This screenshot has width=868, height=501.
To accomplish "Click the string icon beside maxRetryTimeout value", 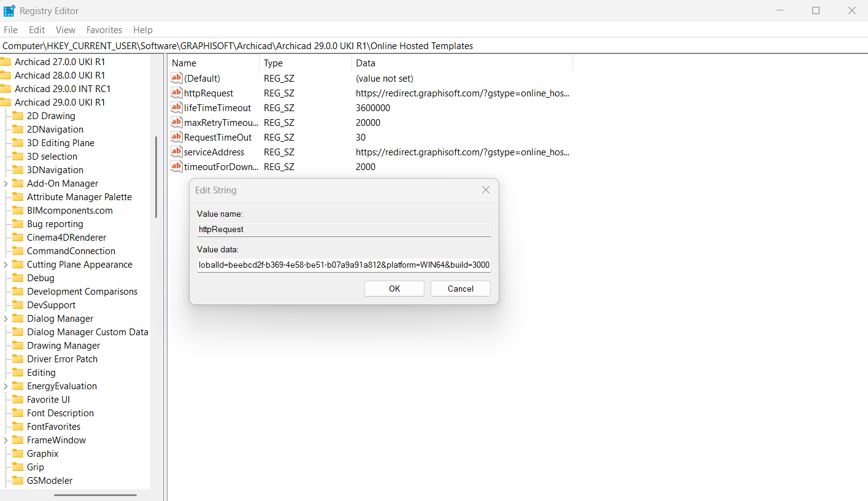I will [177, 122].
